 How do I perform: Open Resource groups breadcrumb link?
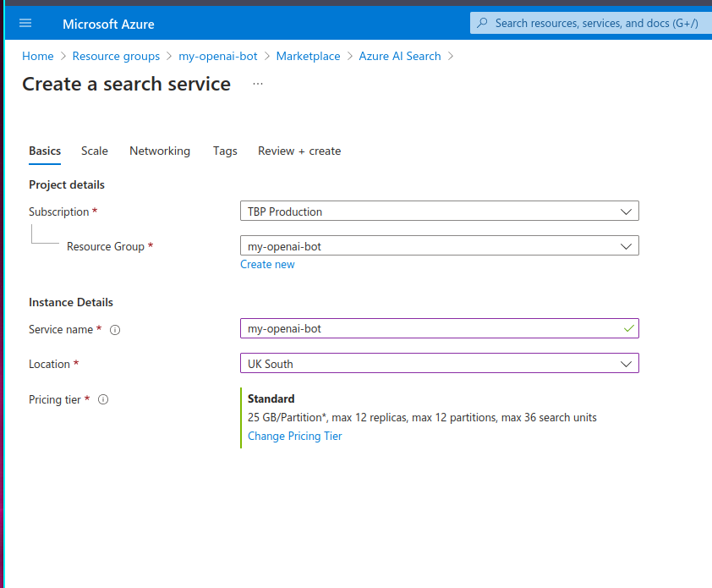(x=116, y=56)
